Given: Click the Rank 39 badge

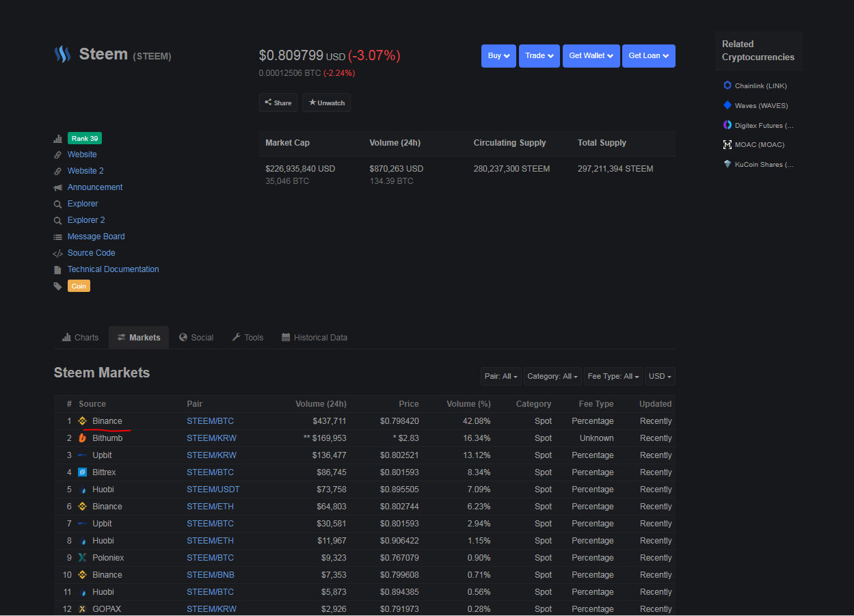Looking at the screenshot, I should click(x=85, y=139).
